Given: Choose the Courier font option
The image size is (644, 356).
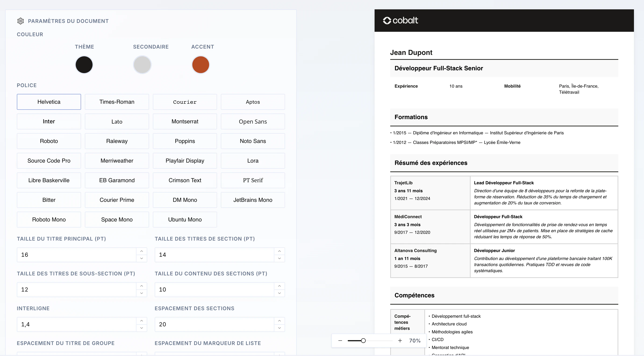Looking at the screenshot, I should click(185, 102).
